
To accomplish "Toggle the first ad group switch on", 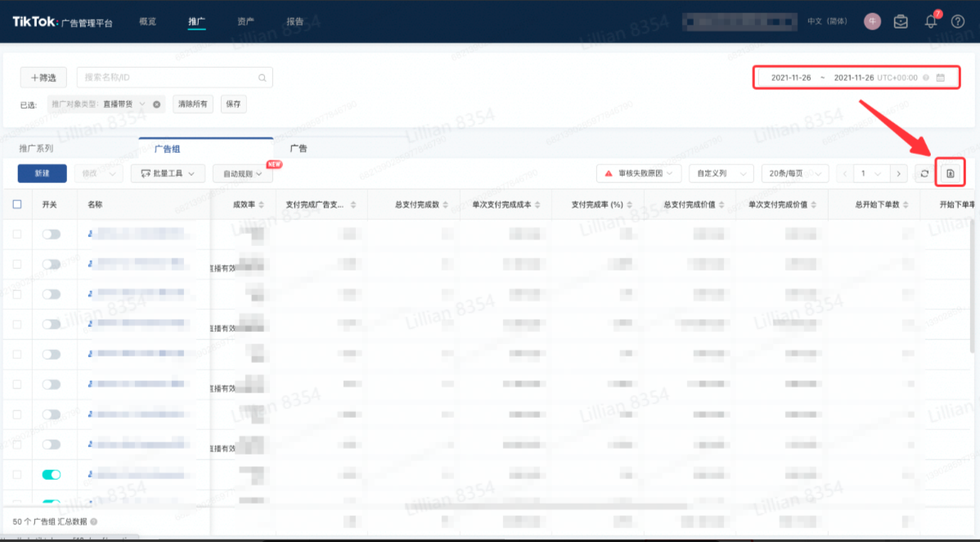I will pos(52,234).
